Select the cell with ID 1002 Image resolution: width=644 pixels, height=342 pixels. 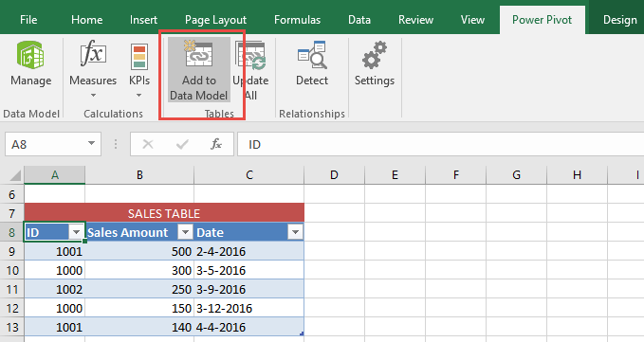point(55,289)
